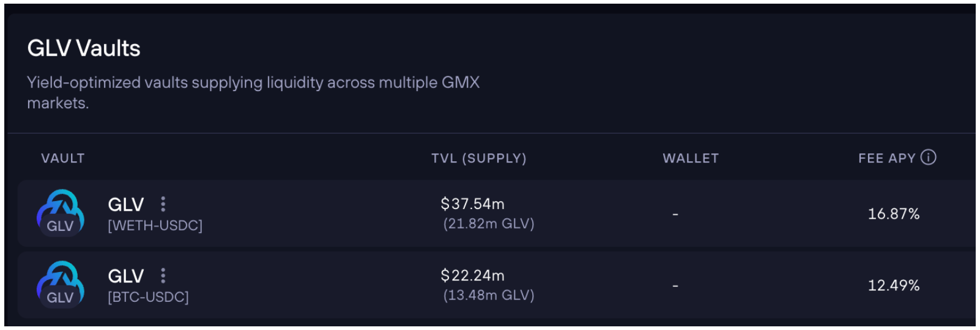
Task: Click the GLV logo in the BTC-USDC row
Action: pyautogui.click(x=61, y=285)
